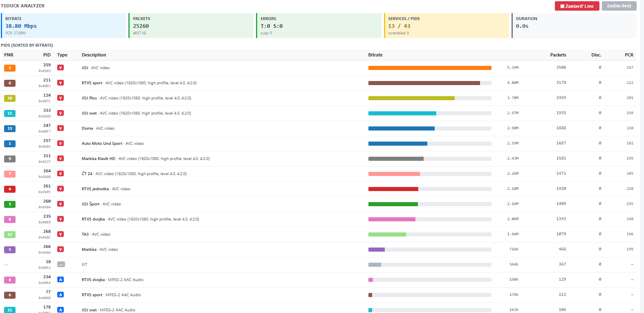Screen dimensions: 644x313
Task: Click the grey type icon in EIT row
Action: click(61, 264)
